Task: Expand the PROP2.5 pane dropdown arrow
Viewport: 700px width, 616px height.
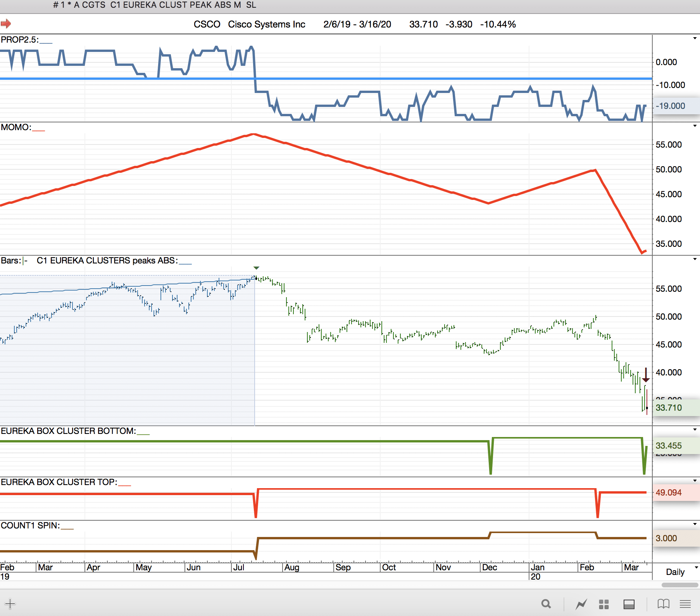Action: point(695,38)
